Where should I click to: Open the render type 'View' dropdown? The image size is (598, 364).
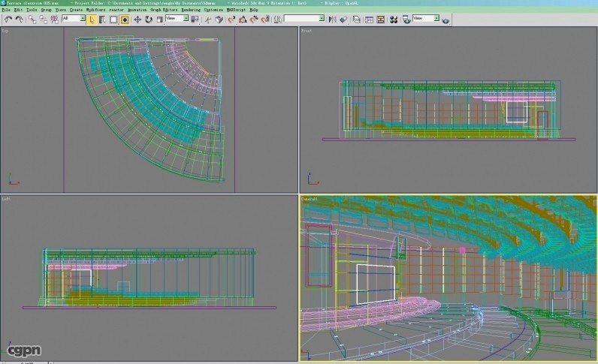[x=426, y=18]
